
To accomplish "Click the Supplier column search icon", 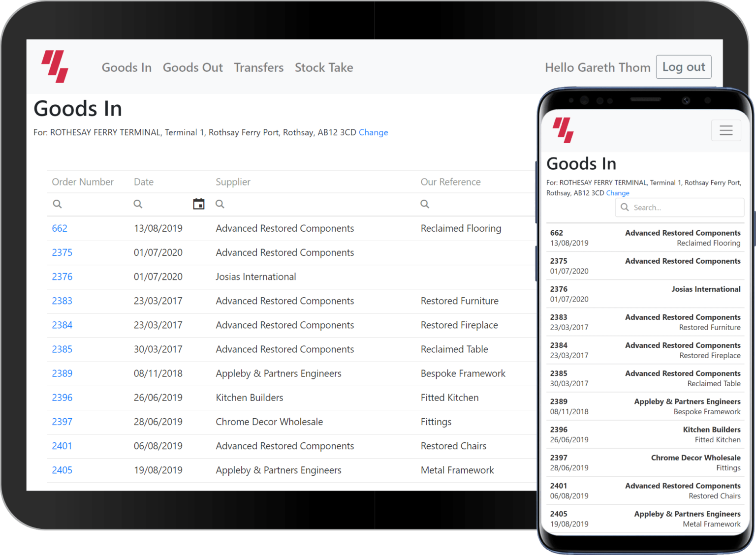I will [x=220, y=204].
